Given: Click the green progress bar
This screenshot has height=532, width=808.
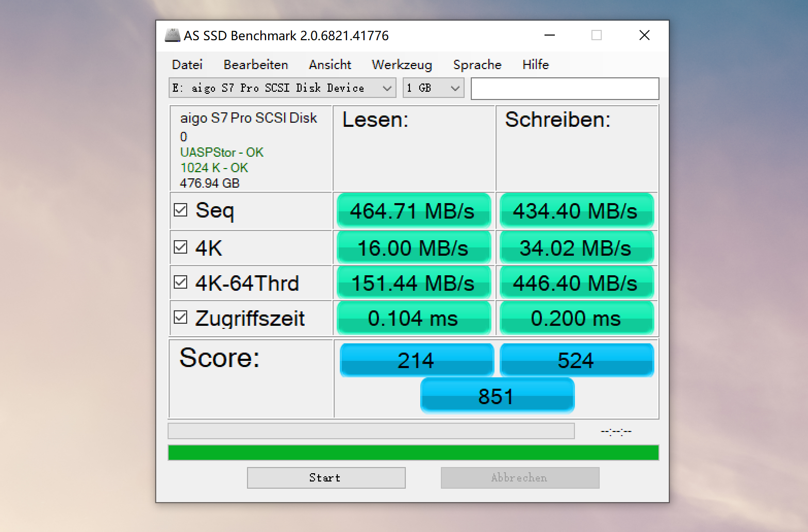Looking at the screenshot, I should (413, 453).
